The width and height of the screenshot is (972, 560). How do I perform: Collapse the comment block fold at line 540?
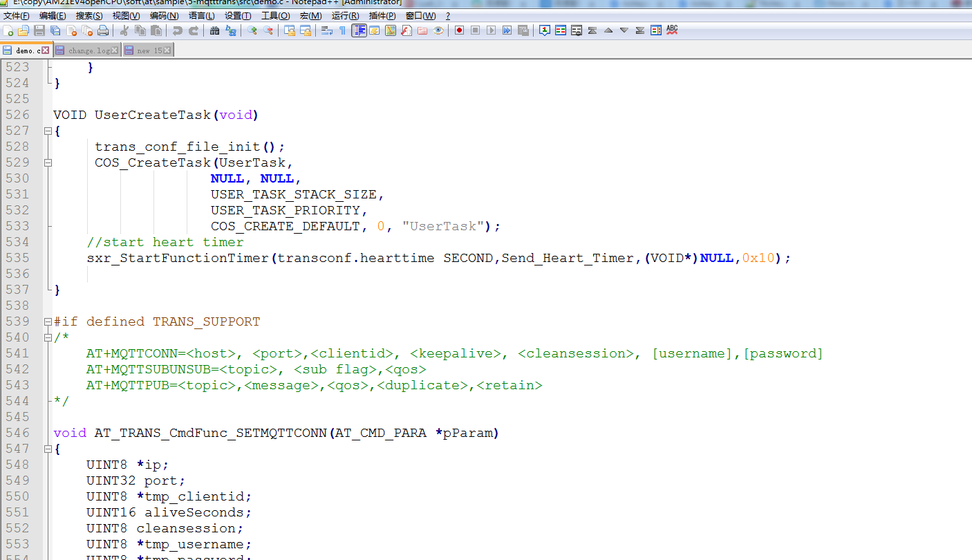48,337
